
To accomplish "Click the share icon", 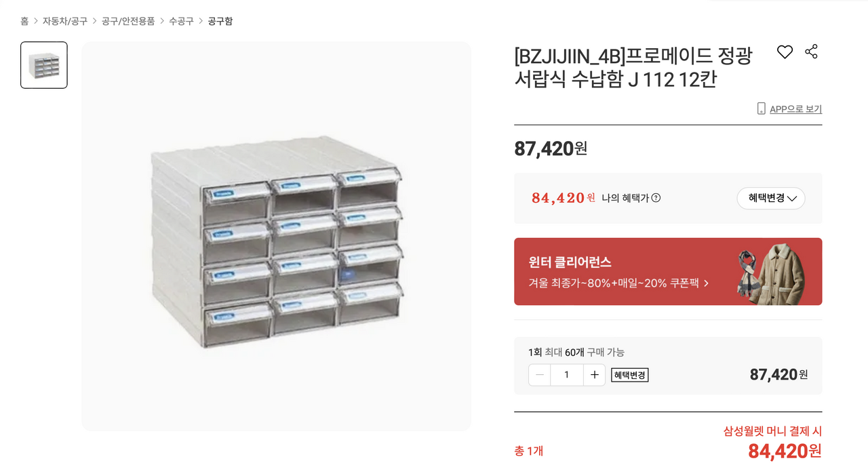I will [811, 52].
